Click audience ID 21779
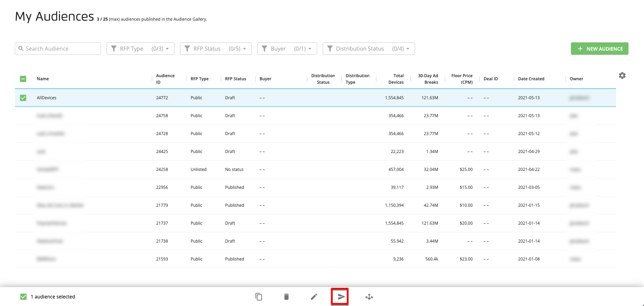644x306 pixels. 162,205
